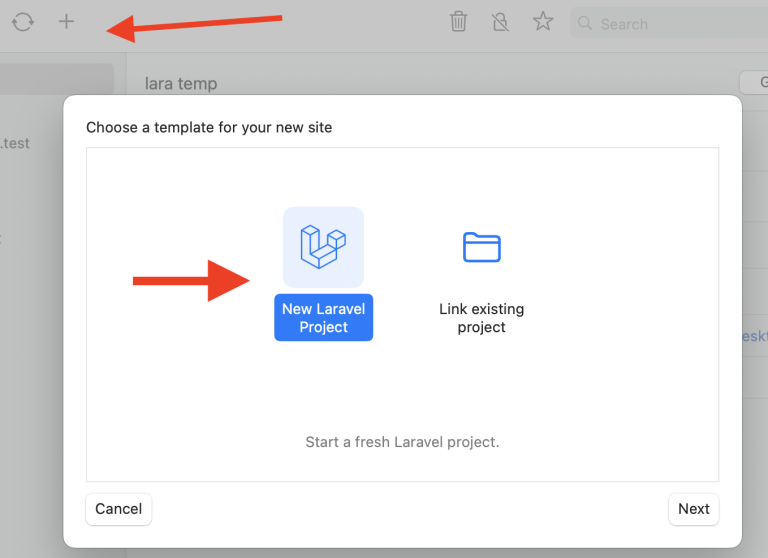
Task: Click the refresh sync icon
Action: 22,21
